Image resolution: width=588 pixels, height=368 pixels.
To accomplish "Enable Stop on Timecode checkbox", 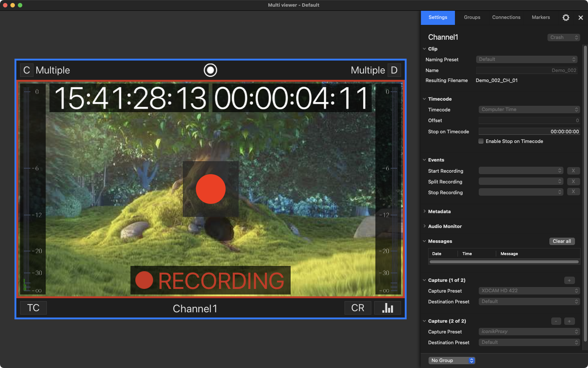I will coord(481,141).
